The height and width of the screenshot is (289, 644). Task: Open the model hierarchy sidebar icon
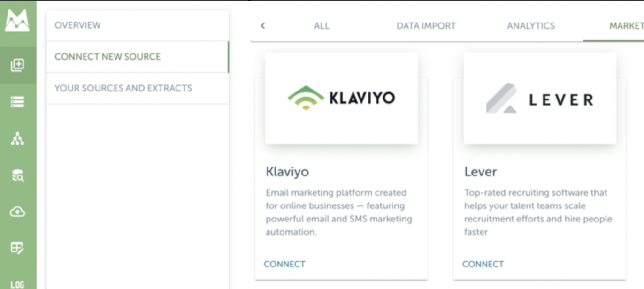pyautogui.click(x=17, y=138)
